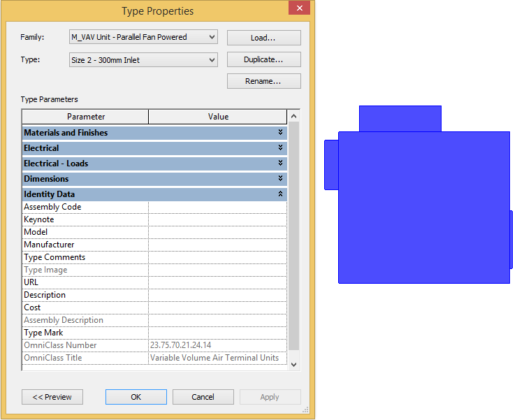
Task: Click the Apply button
Action: click(x=270, y=397)
